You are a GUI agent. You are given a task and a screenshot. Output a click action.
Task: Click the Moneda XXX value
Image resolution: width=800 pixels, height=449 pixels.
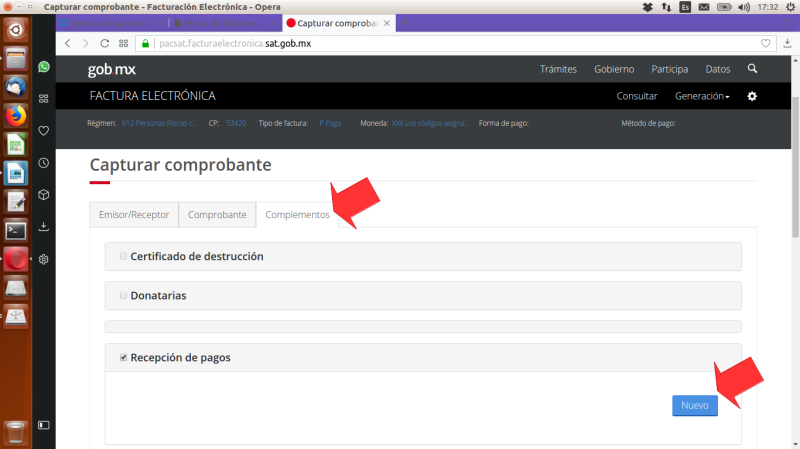pos(429,123)
